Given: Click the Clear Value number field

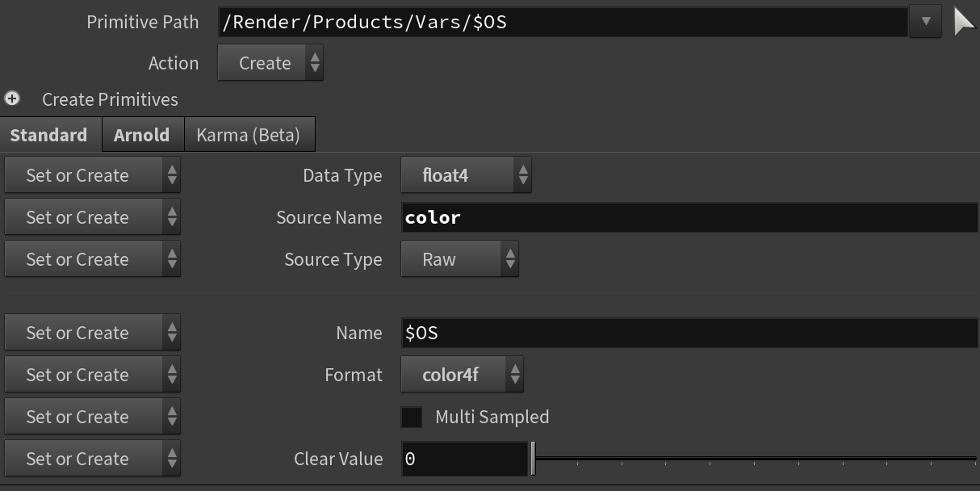Looking at the screenshot, I should tap(464, 459).
